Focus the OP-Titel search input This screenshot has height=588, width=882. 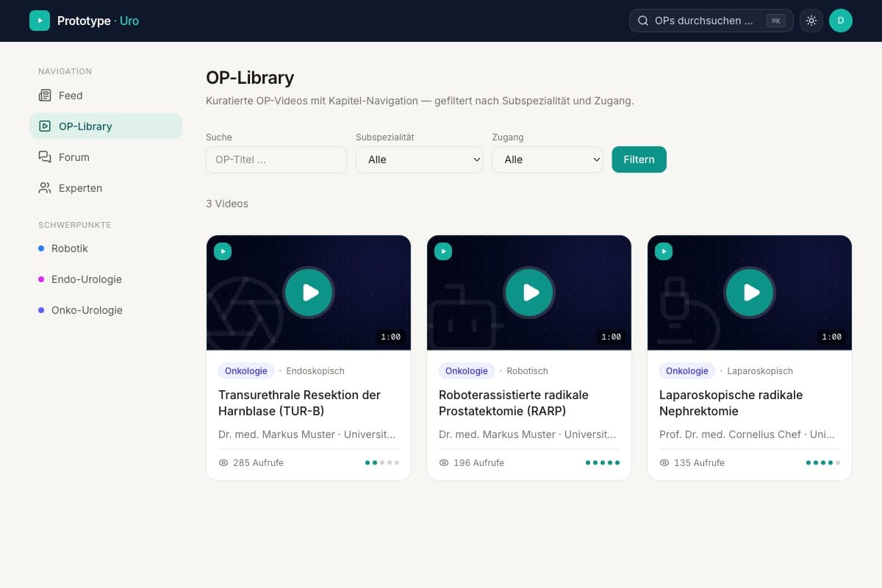tap(276, 159)
